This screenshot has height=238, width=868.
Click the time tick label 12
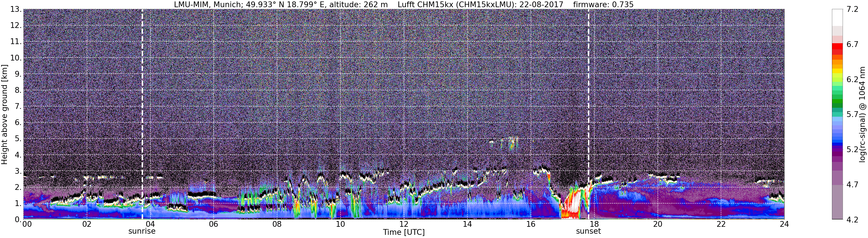pyautogui.click(x=404, y=224)
